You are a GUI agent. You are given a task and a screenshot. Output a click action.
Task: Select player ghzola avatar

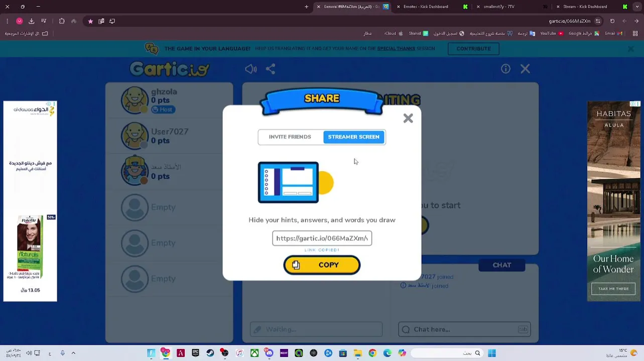[135, 100]
